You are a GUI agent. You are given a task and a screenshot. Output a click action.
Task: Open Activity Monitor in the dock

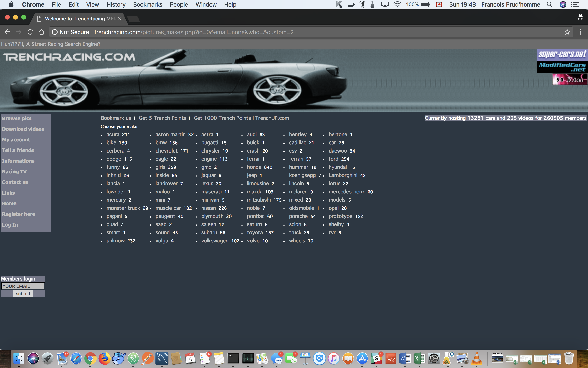coord(248,358)
